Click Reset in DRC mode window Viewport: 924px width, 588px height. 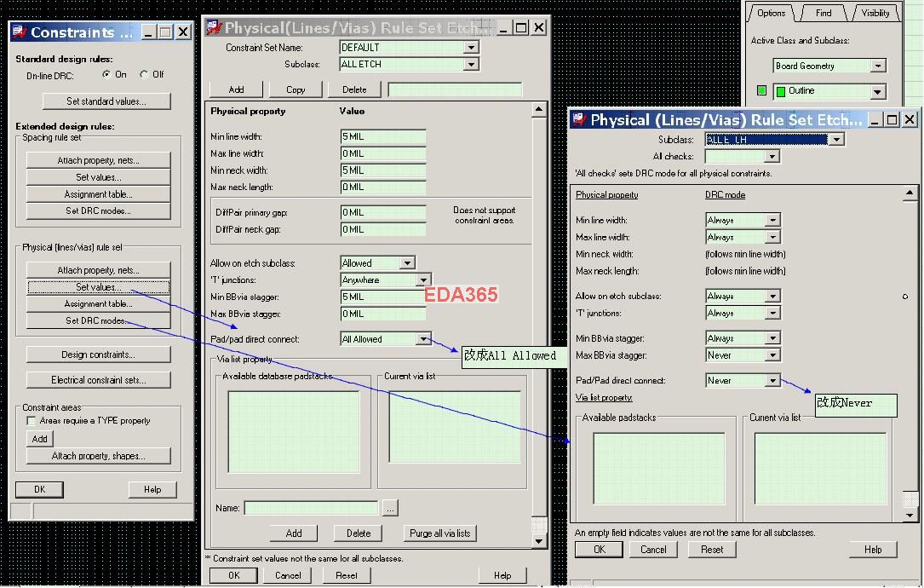click(x=712, y=550)
